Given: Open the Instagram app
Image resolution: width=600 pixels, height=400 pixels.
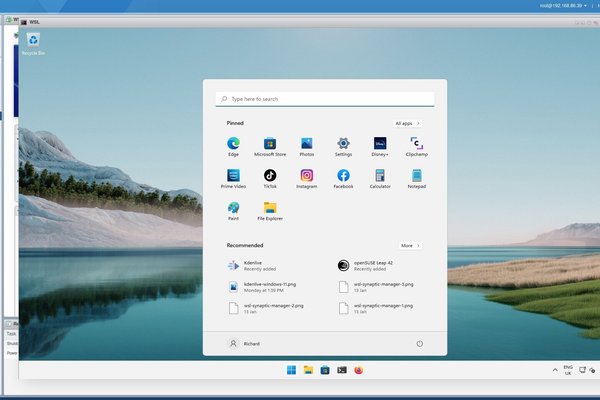Looking at the screenshot, I should pyautogui.click(x=307, y=179).
